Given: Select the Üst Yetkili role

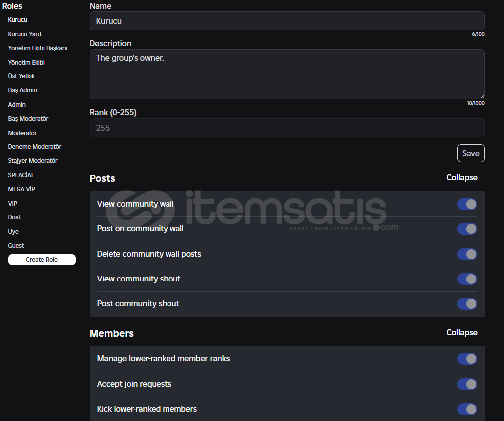Looking at the screenshot, I should 21,76.
